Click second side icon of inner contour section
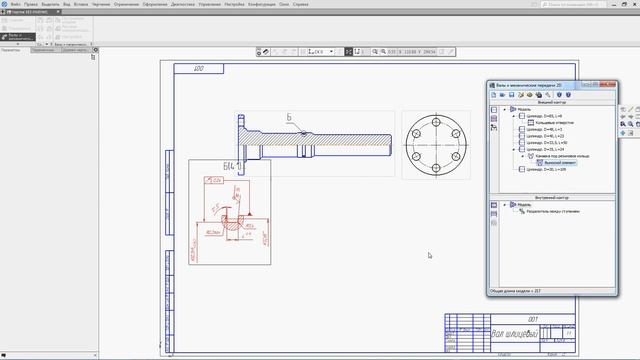The image size is (640, 360). tap(494, 214)
